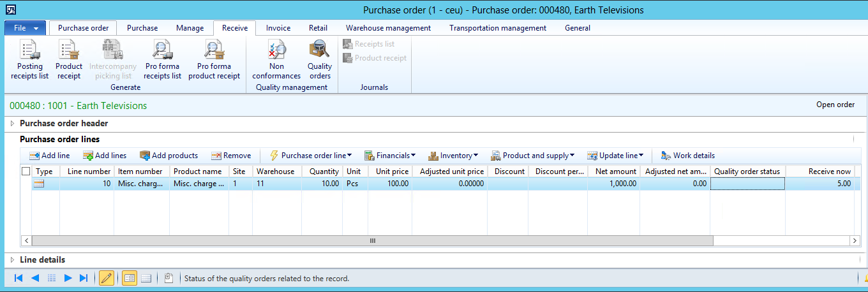The width and height of the screenshot is (868, 292).
Task: Click Pro forma receipts list icon
Action: pyautogui.click(x=162, y=50)
